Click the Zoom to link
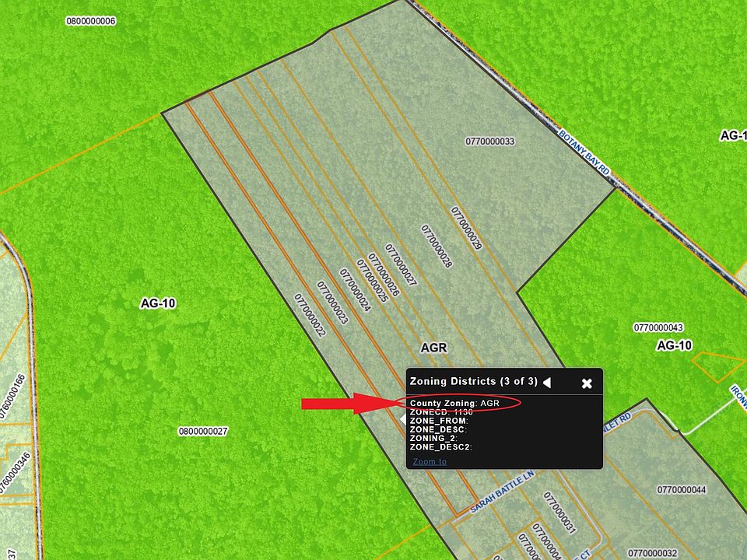Screen dimensions: 747x560 coord(430,461)
